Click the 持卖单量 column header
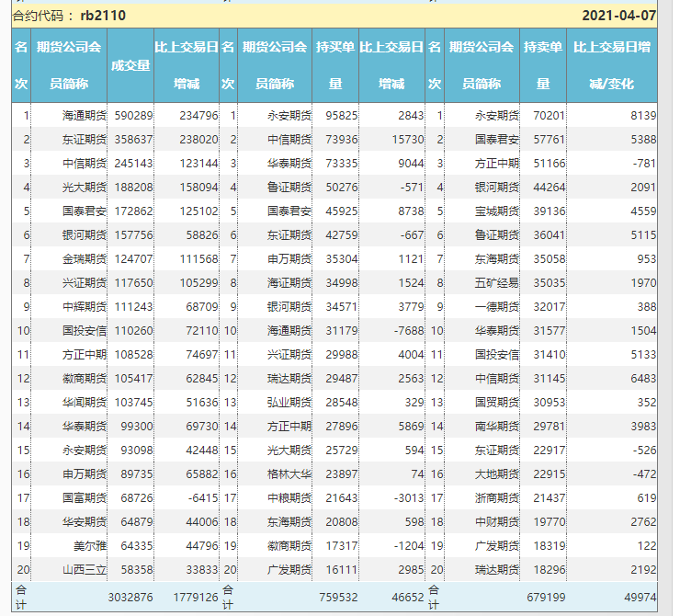680x616 pixels. point(543,65)
